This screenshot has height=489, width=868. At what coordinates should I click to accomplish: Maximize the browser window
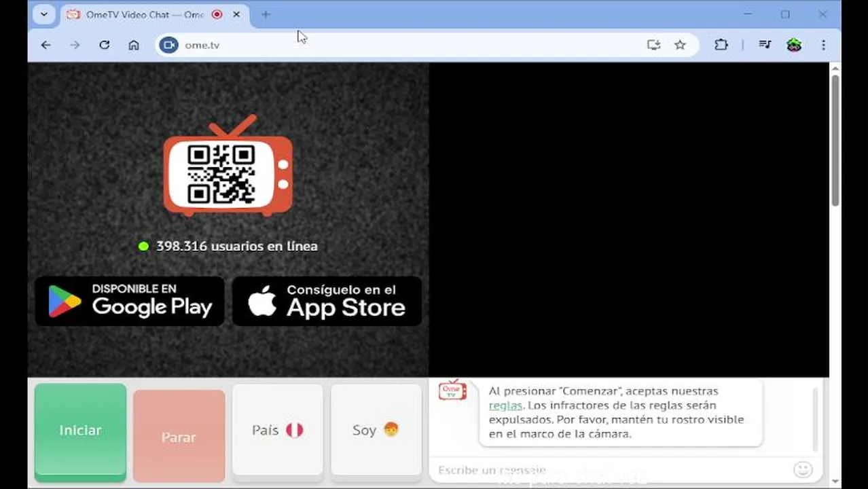pyautogui.click(x=785, y=14)
